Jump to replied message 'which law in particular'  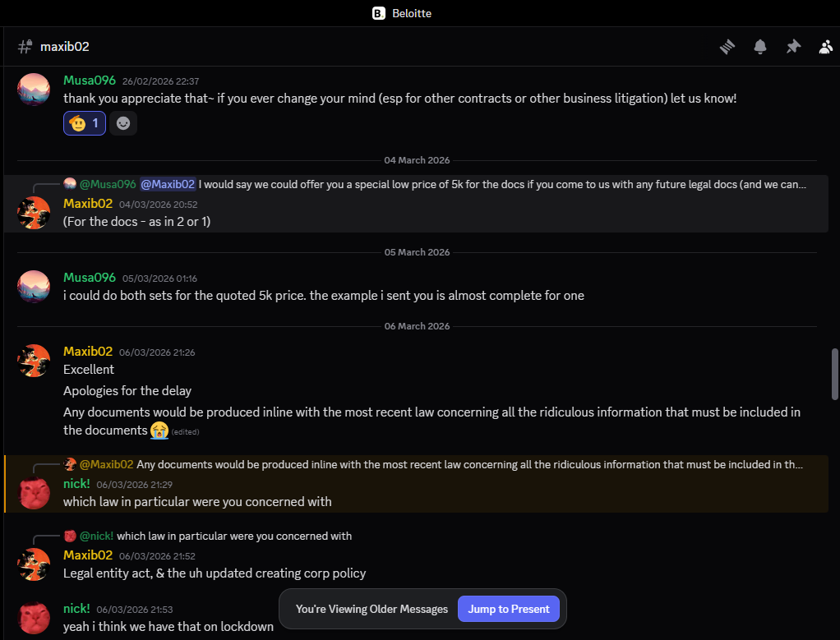[234, 536]
